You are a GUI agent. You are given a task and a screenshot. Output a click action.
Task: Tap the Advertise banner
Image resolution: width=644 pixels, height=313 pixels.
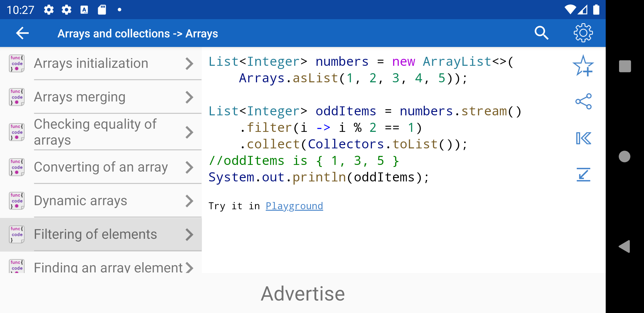[x=303, y=293]
